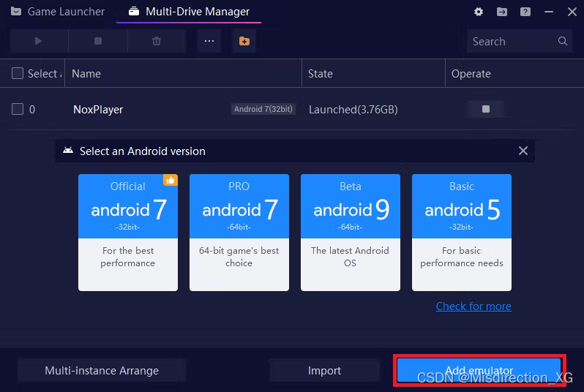Image resolution: width=584 pixels, height=392 pixels.
Task: Open the Check for more link
Action: pyautogui.click(x=473, y=306)
